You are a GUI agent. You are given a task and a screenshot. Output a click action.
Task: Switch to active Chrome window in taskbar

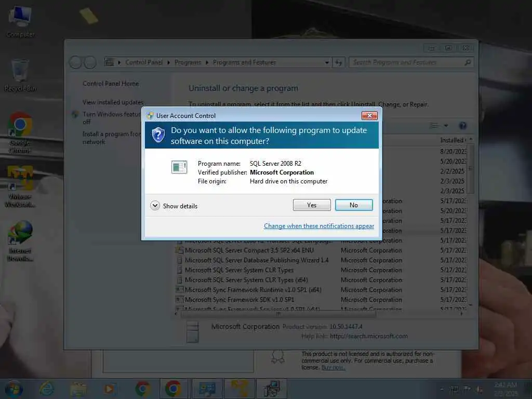(x=174, y=389)
